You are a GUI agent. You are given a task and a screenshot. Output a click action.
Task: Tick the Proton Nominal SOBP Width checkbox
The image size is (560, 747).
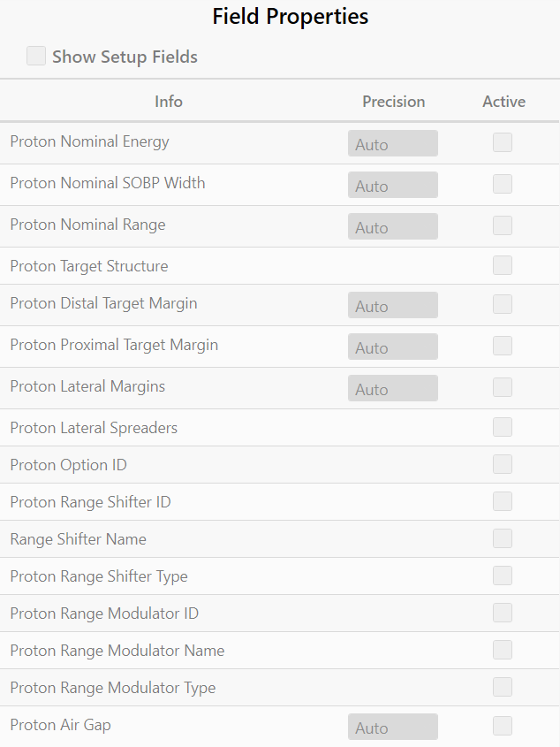[503, 184]
